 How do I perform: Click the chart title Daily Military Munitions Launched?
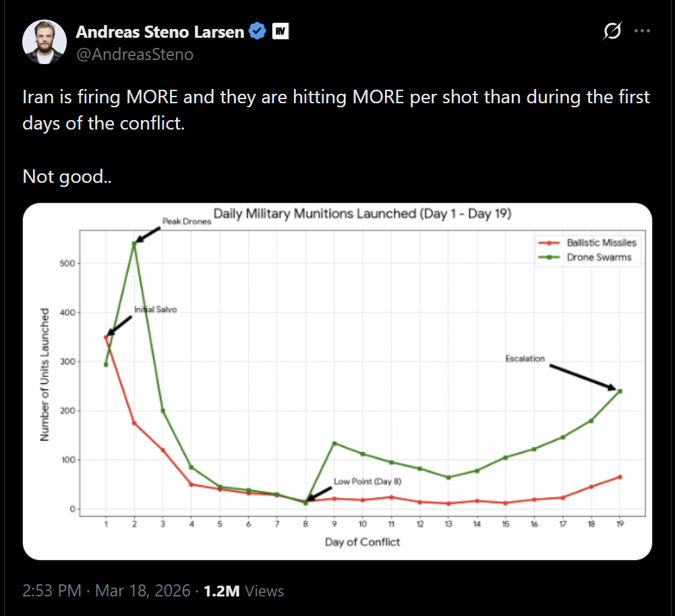click(x=362, y=215)
